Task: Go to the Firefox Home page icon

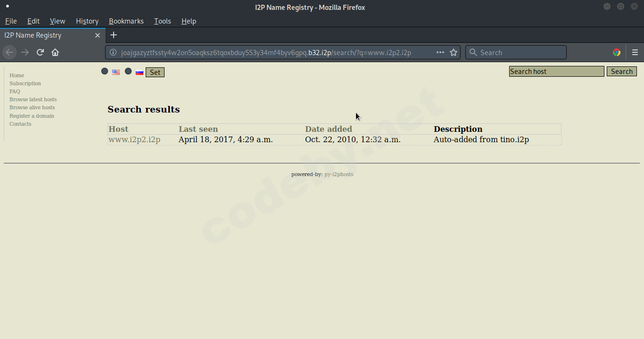Action: point(55,52)
